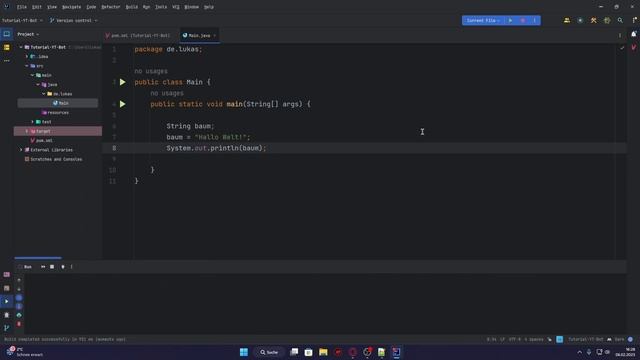Open editor tab options three-dot menu

[620, 36]
